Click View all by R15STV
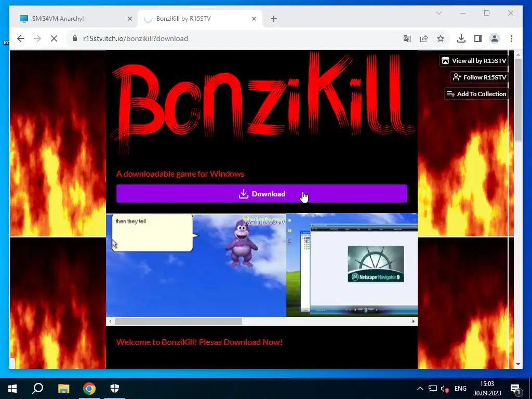The width and height of the screenshot is (532, 399). 474,61
